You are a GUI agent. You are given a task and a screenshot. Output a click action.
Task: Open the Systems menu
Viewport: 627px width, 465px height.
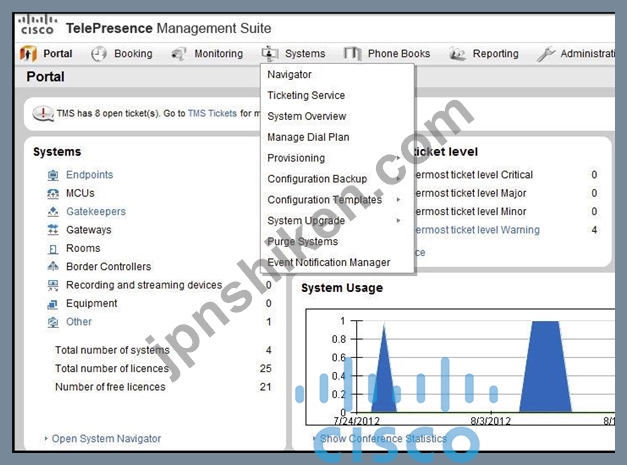point(305,54)
